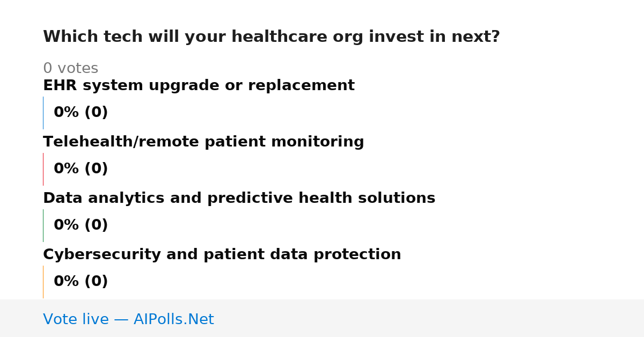This screenshot has width=644, height=337.
Task: Click "AIPolls.Net" in the footer link
Action: (173, 320)
